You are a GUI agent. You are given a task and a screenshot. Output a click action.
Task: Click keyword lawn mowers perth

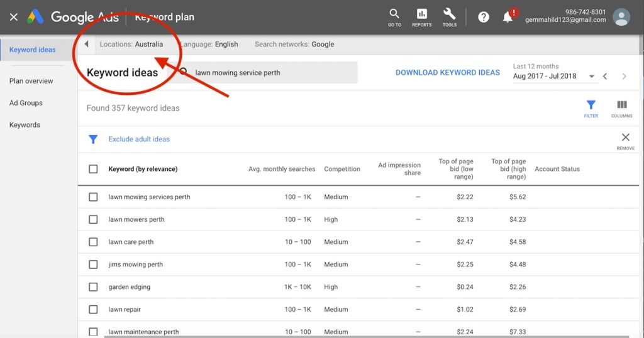click(136, 219)
